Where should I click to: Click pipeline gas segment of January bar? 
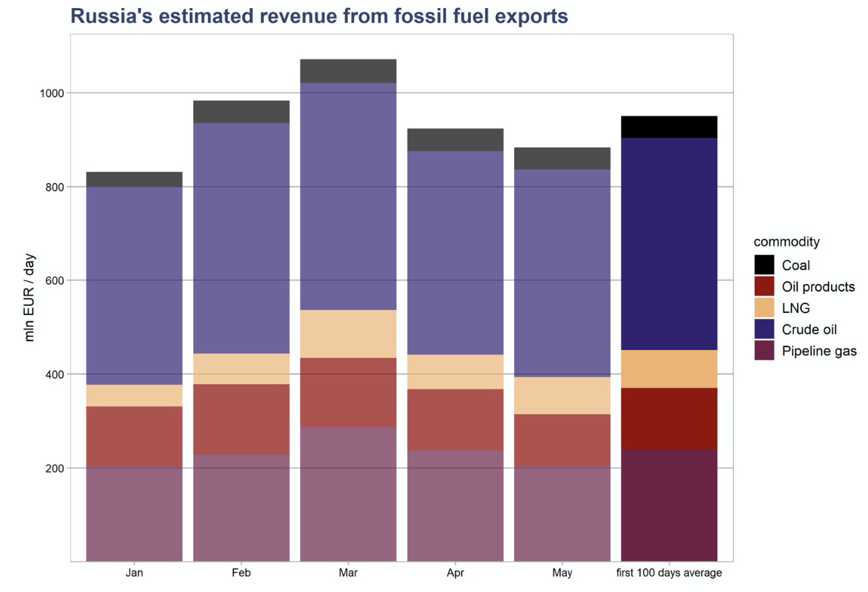pyautogui.click(x=134, y=514)
